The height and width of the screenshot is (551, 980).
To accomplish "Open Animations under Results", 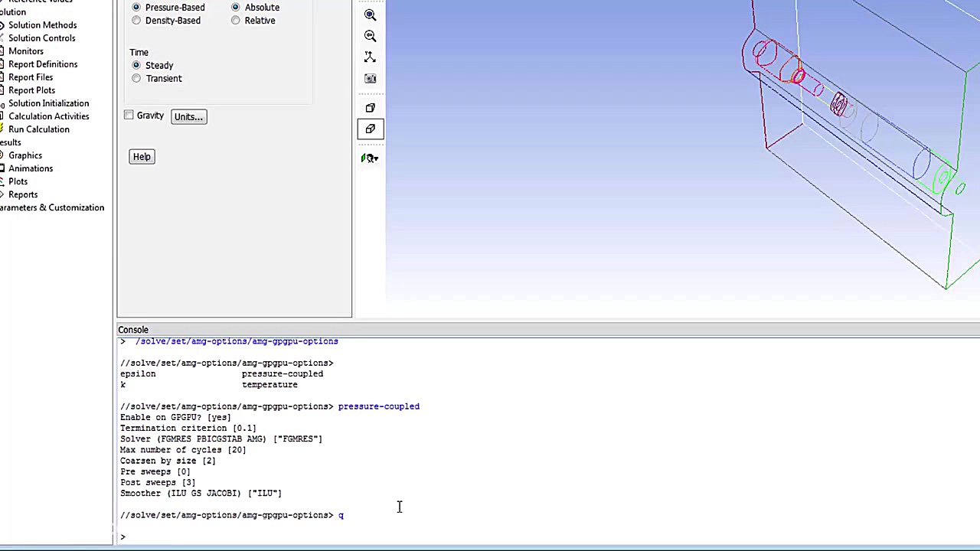I will [x=31, y=168].
